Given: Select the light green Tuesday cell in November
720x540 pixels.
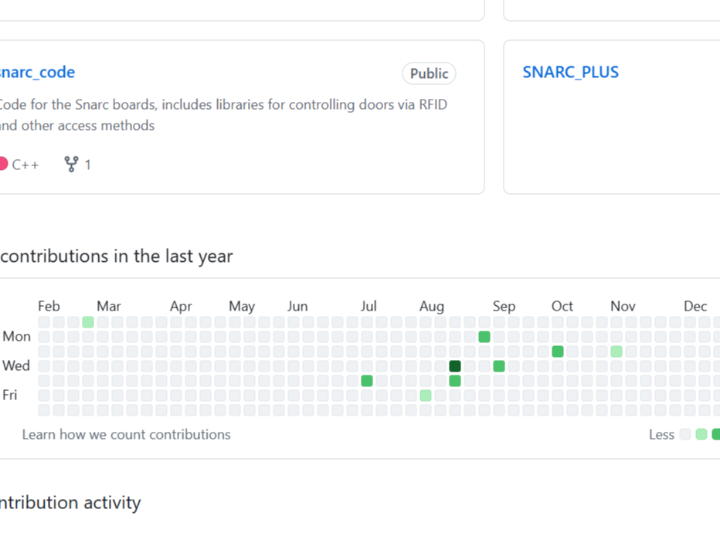Looking at the screenshot, I should pos(617,351).
